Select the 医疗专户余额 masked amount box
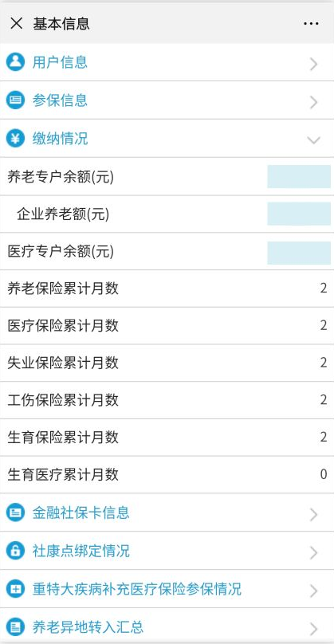 [x=299, y=253]
